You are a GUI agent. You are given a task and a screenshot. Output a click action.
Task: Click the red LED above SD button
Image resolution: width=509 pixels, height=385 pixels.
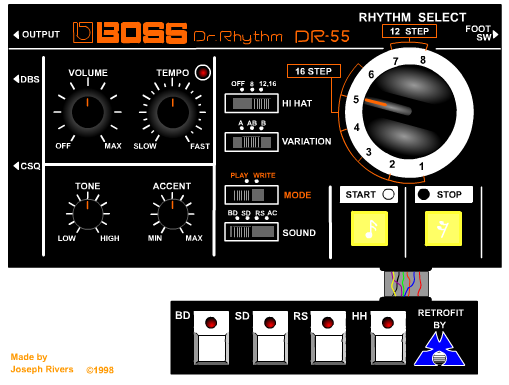270,323
